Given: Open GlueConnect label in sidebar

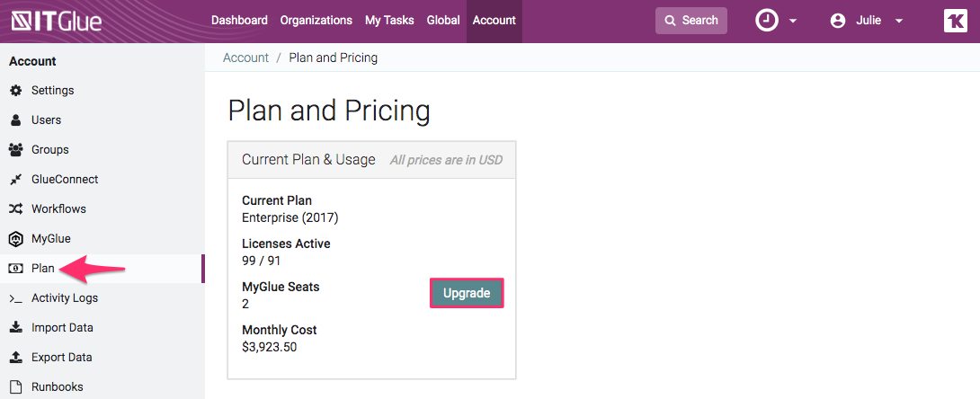Looking at the screenshot, I should click(65, 179).
